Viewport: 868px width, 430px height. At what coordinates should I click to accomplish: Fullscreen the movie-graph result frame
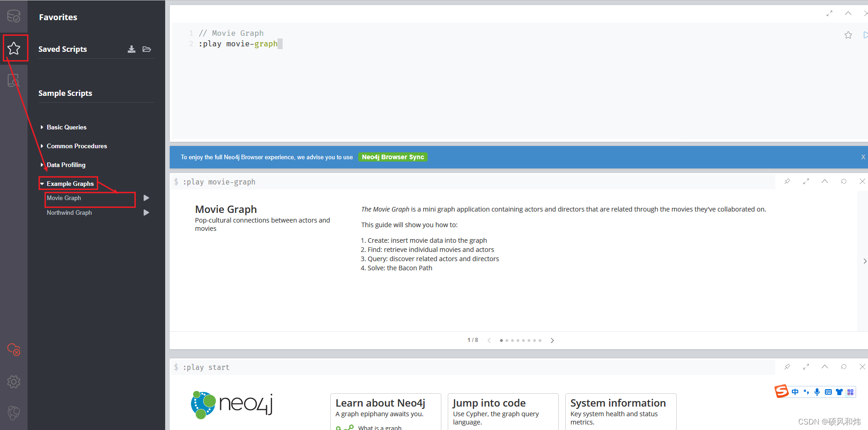pyautogui.click(x=806, y=181)
